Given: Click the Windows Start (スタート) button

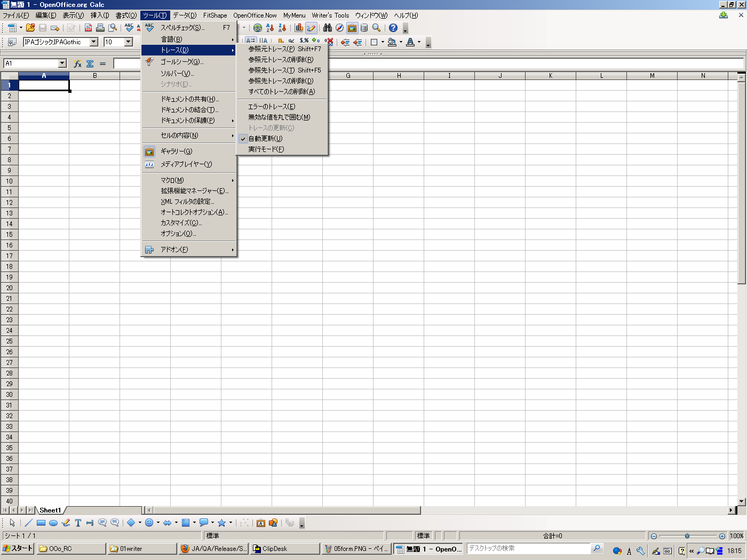Looking at the screenshot, I should coord(18,548).
